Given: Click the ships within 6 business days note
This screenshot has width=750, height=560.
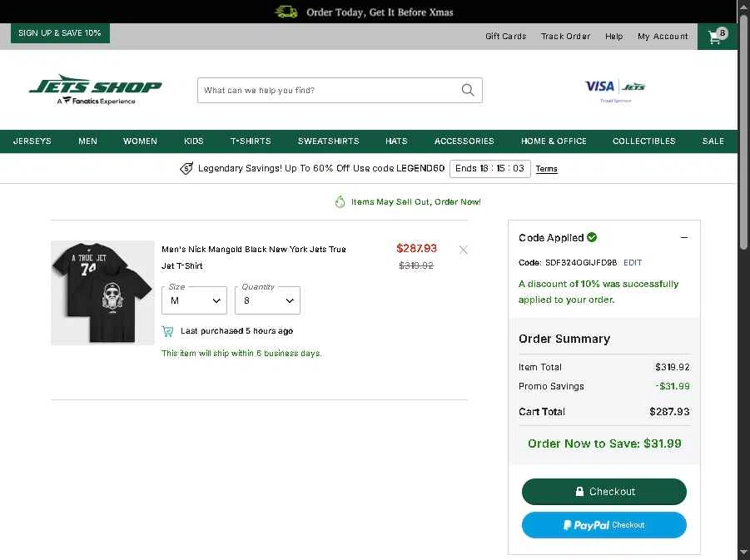Looking at the screenshot, I should point(241,353).
